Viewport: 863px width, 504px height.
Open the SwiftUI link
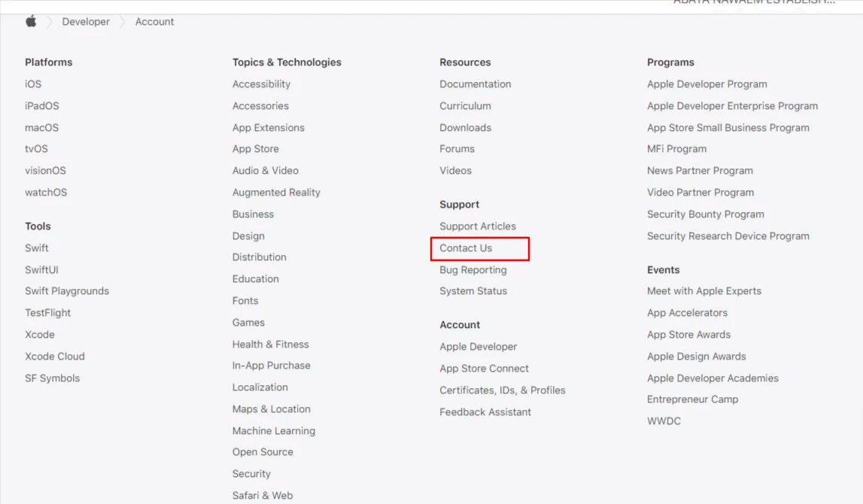pyautogui.click(x=42, y=269)
